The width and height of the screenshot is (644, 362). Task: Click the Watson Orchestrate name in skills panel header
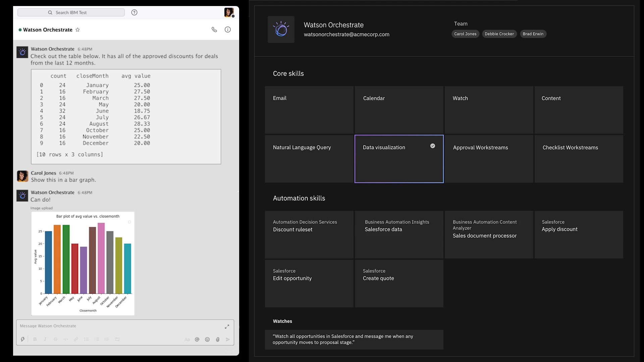tap(334, 25)
